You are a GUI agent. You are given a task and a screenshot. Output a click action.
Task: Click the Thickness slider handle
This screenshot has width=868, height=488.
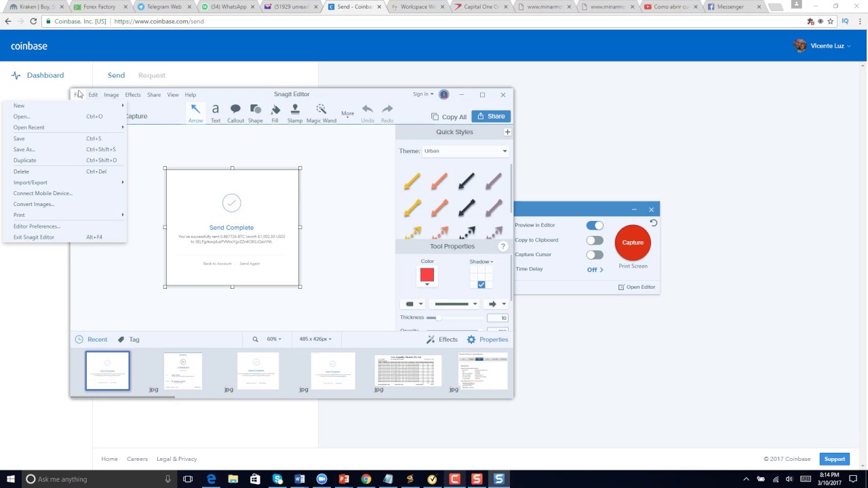(438, 318)
